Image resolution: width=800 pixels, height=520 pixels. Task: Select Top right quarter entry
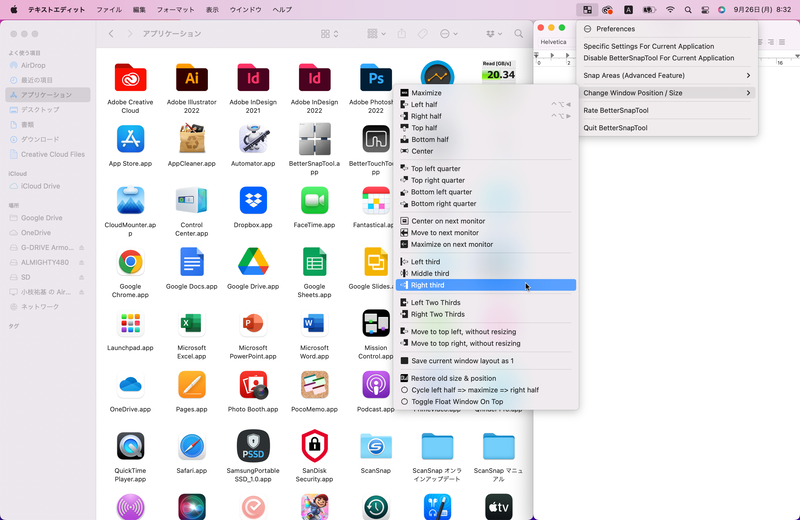coord(487,180)
